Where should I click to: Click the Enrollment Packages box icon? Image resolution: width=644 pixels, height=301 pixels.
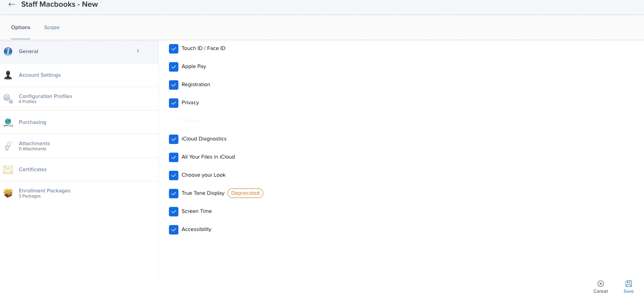(x=8, y=193)
